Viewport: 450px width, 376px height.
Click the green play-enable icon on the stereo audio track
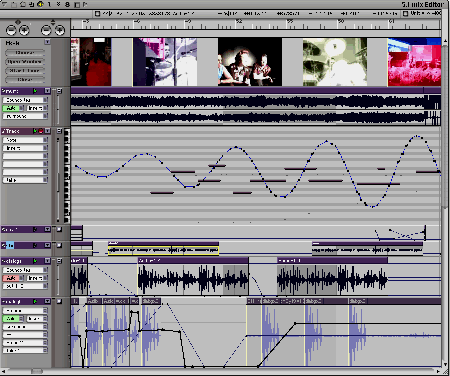35,91
